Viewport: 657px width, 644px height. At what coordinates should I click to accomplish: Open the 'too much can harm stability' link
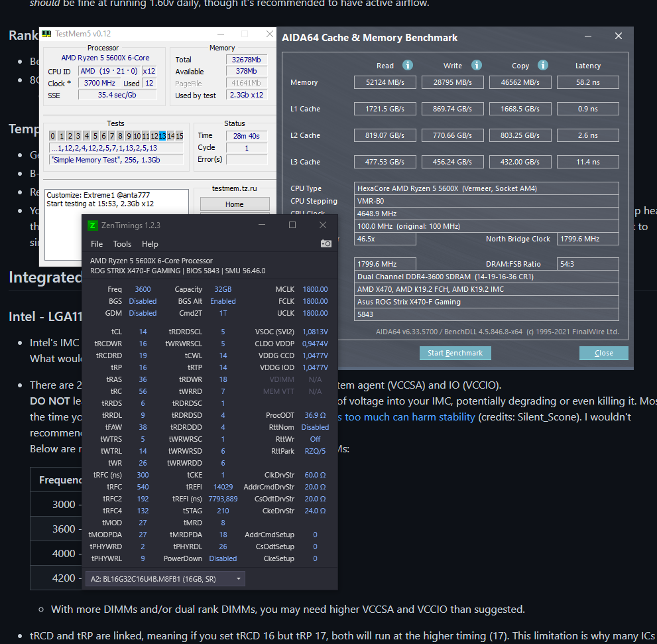click(406, 417)
